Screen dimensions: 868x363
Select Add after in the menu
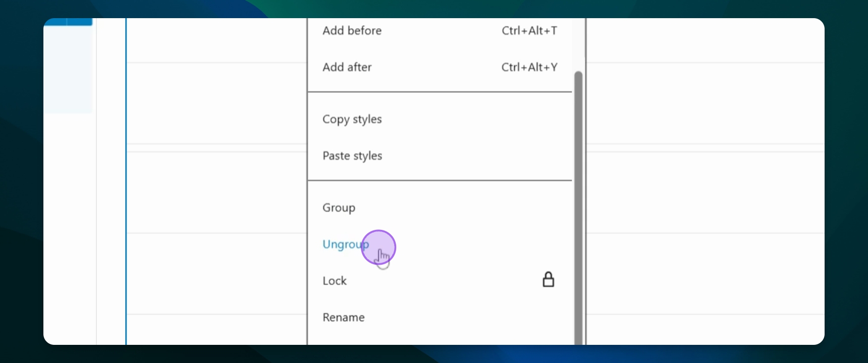(347, 68)
